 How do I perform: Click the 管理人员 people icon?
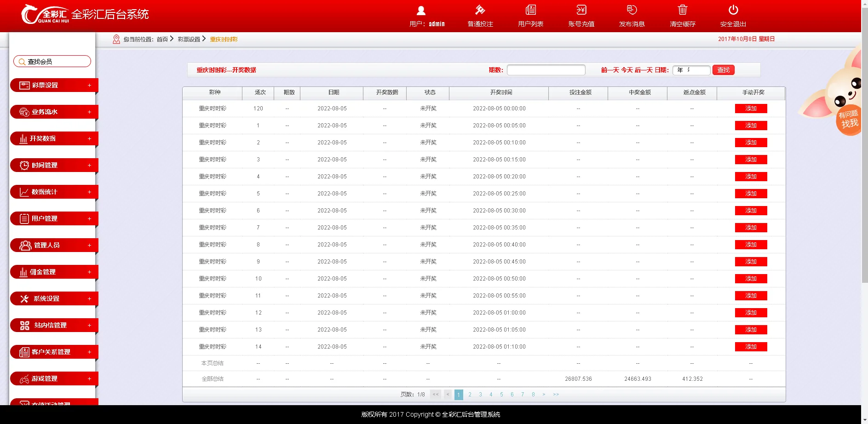pyautogui.click(x=25, y=245)
